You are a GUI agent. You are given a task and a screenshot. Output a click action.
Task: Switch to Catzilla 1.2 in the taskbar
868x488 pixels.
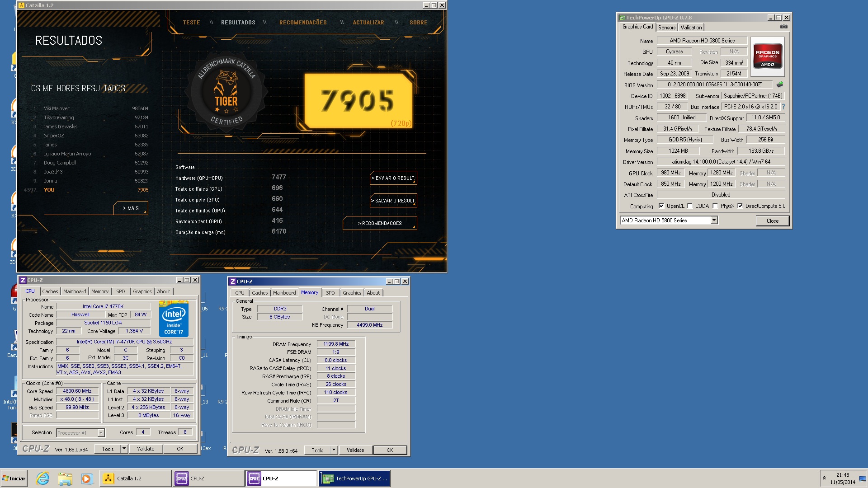135,479
